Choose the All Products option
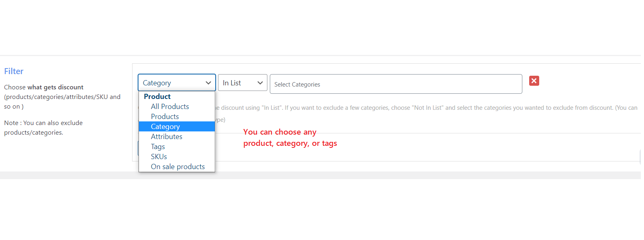 click(x=170, y=107)
